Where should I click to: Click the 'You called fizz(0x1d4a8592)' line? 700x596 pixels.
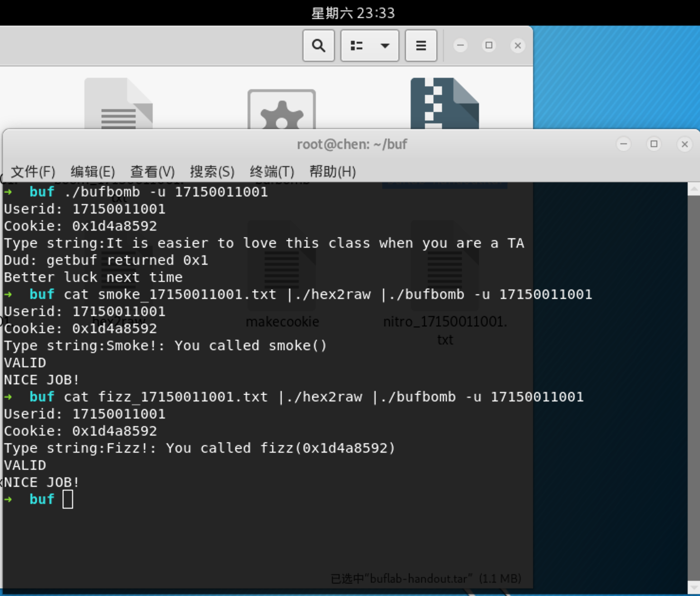199,448
